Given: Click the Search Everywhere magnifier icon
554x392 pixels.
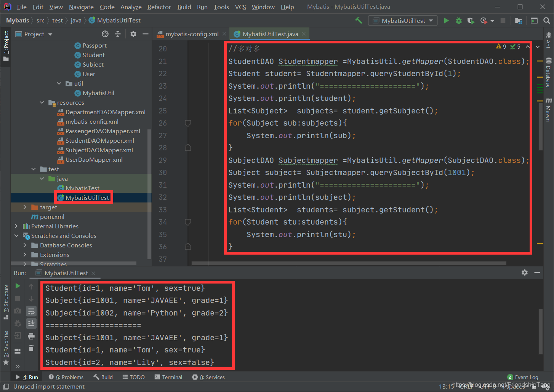Looking at the screenshot, I should pos(547,21).
